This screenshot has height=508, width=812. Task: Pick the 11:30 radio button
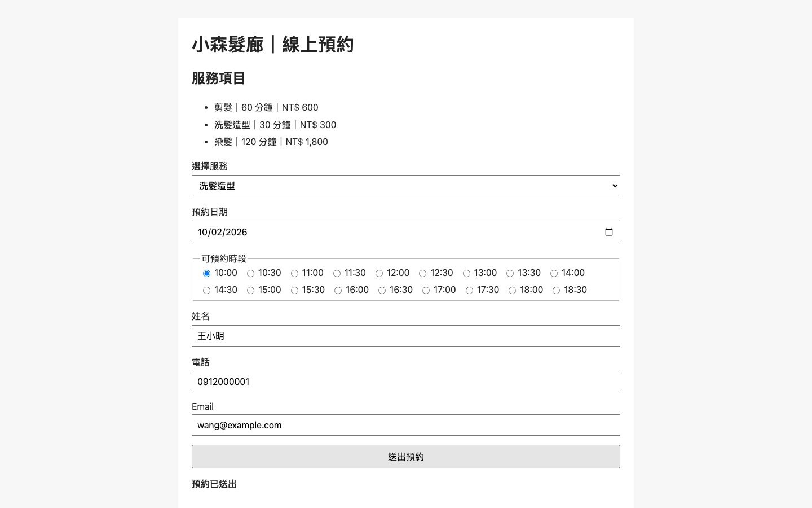tap(337, 273)
